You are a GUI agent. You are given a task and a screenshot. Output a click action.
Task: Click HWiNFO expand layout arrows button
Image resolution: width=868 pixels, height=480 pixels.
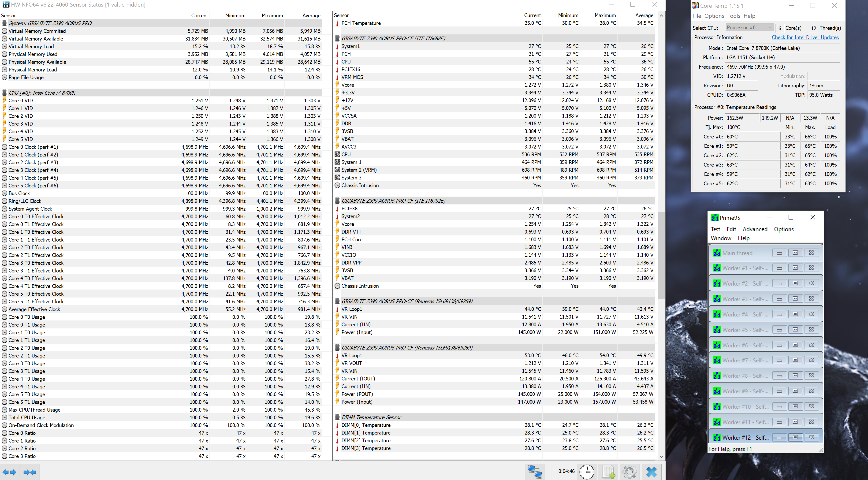coord(9,472)
